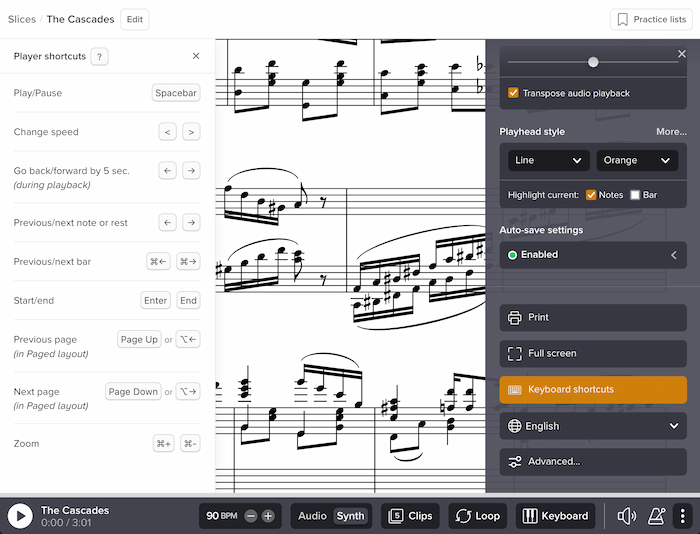Click the slower speed '<' key
This screenshot has width=700, height=534.
click(x=167, y=132)
